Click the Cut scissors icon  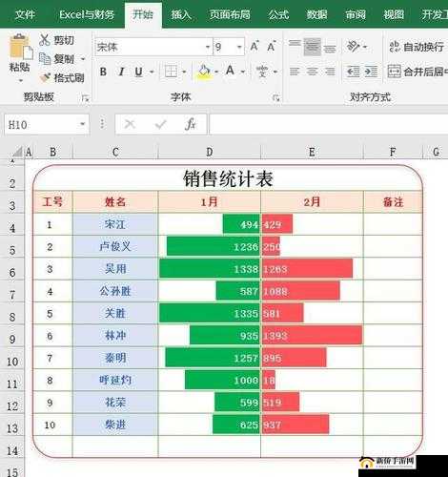(x=45, y=40)
